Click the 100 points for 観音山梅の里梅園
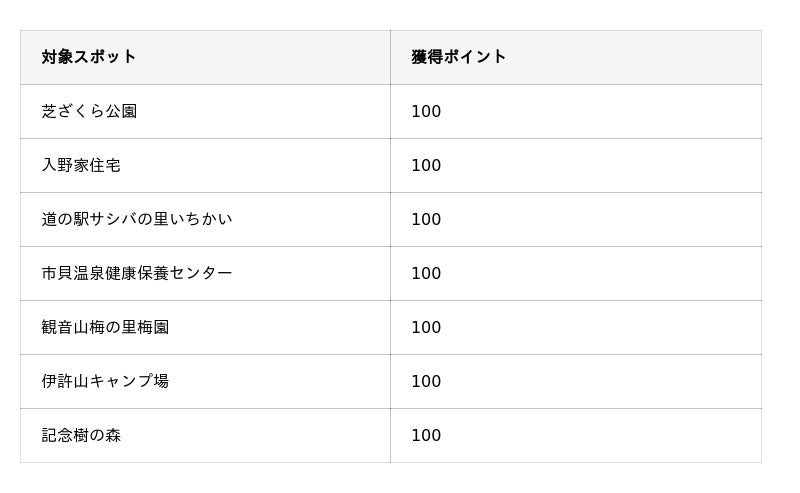Viewport: 800px width, 493px height. click(426, 327)
